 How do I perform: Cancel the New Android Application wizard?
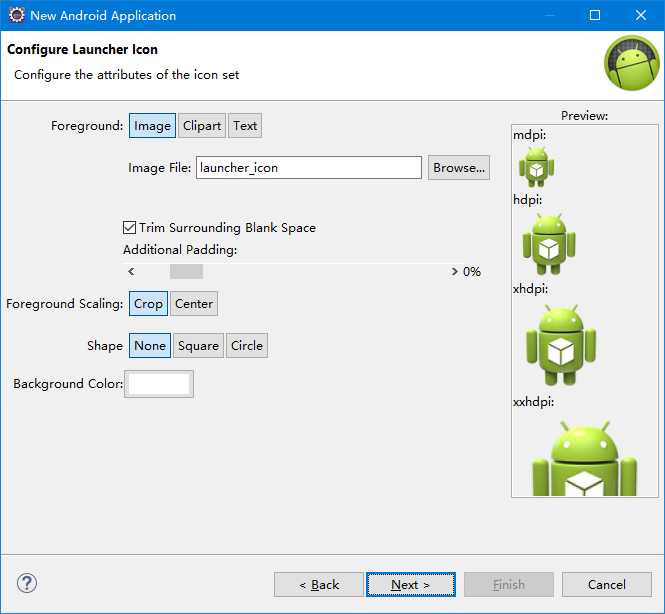click(x=607, y=584)
